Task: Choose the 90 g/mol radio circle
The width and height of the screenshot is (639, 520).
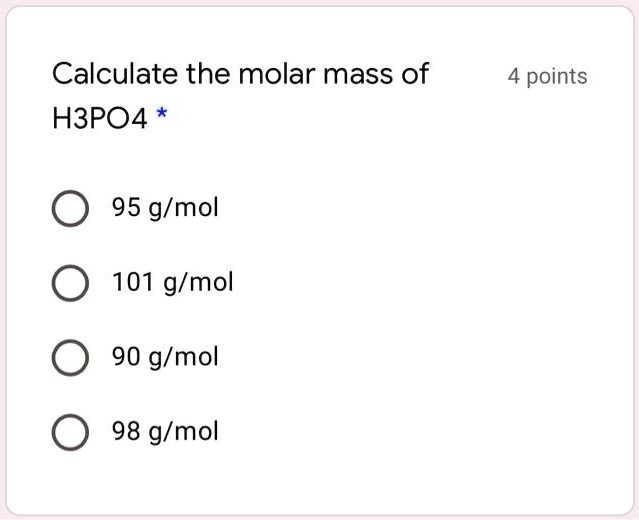Action: pyautogui.click(x=68, y=358)
